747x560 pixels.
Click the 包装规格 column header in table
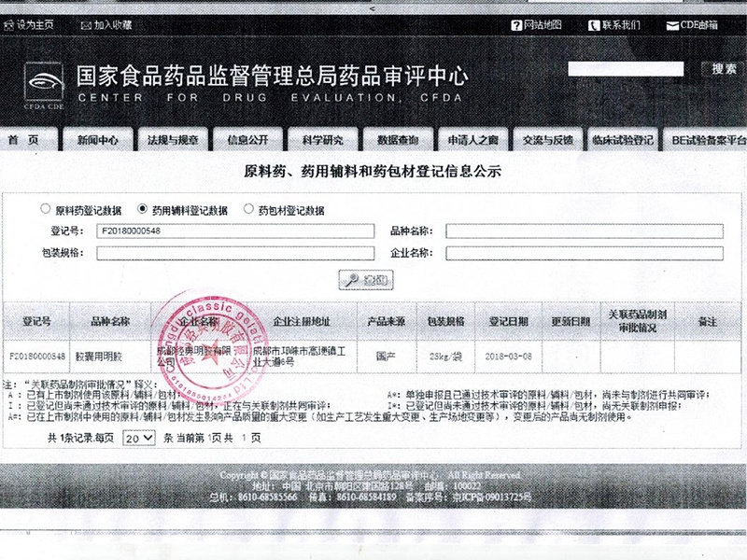point(446,321)
